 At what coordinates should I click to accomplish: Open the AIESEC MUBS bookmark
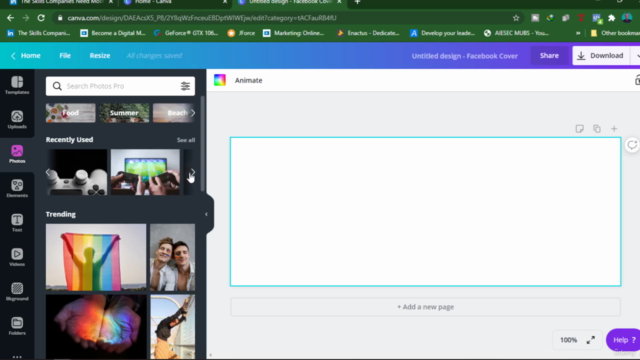click(516, 33)
